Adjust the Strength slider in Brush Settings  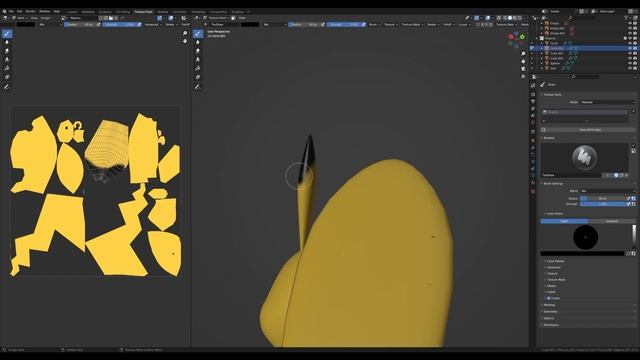pyautogui.click(x=603, y=204)
